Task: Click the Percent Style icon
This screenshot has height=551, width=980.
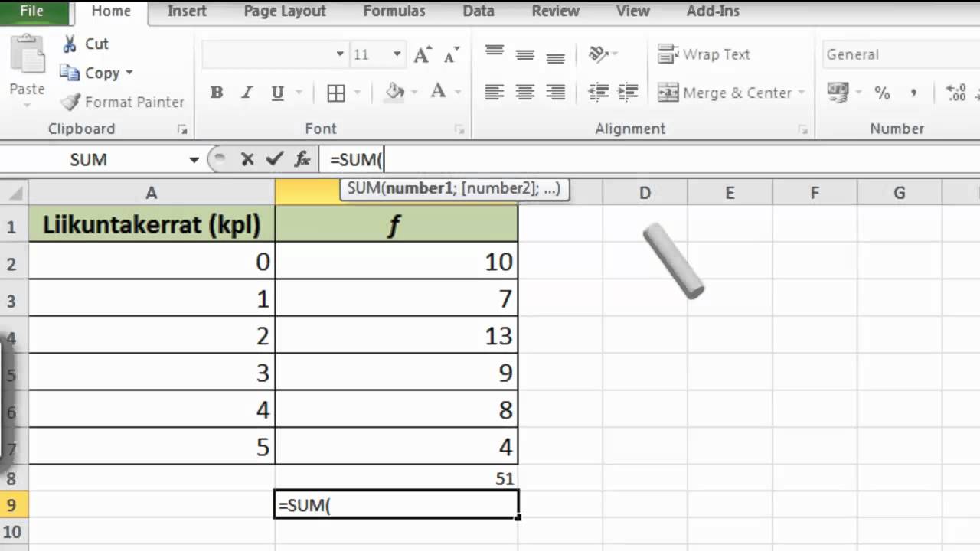Action: 882,93
